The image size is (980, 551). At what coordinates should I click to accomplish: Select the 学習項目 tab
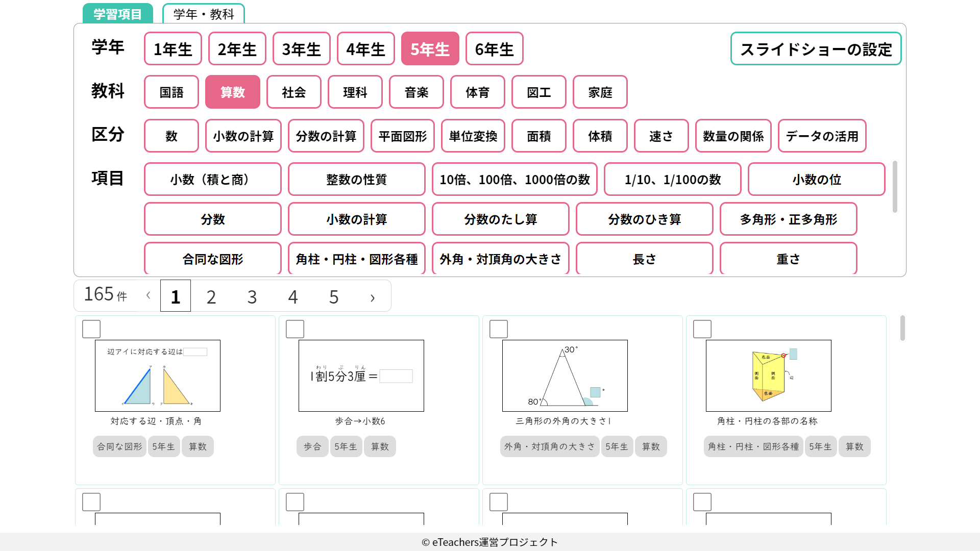117,14
